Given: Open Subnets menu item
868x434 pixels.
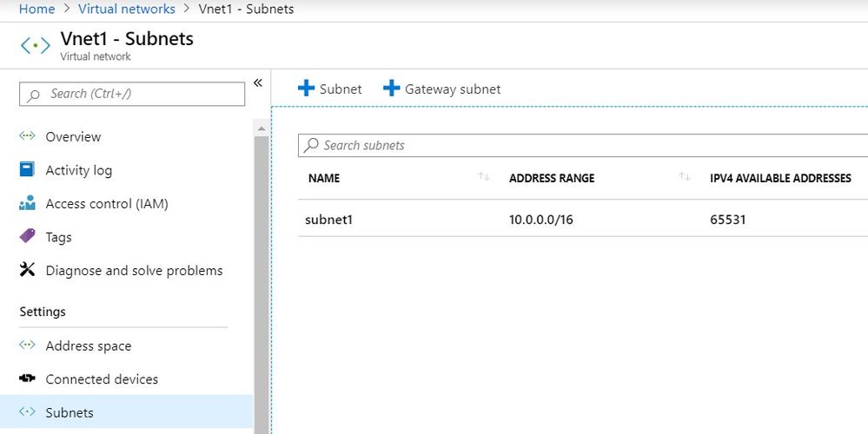Looking at the screenshot, I should point(70,412).
